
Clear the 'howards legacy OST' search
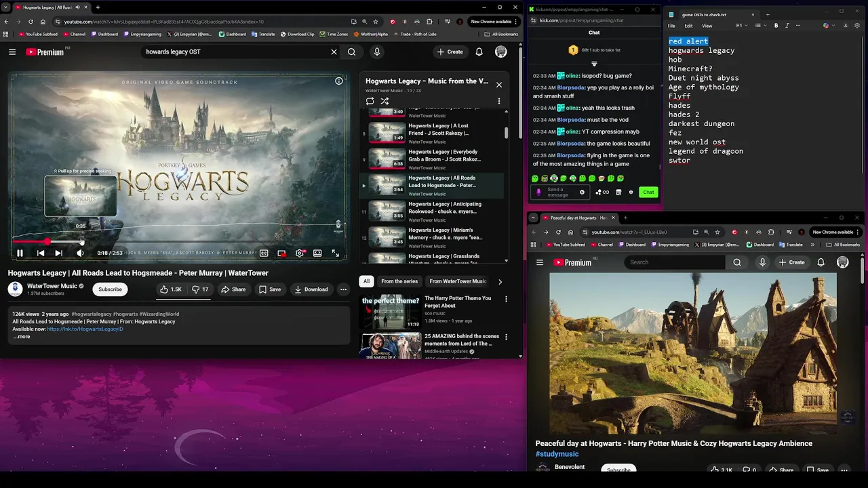(x=334, y=52)
